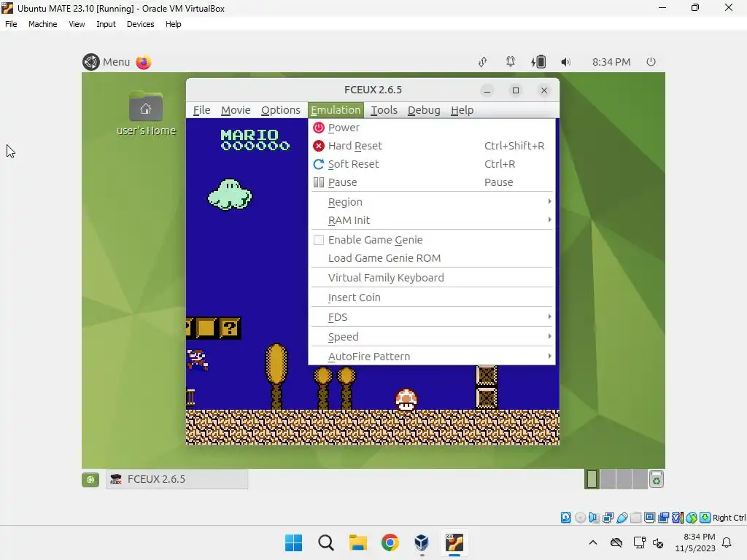Viewport: 747px width, 560px height.
Task: Open the FCEUX Movie menu
Action: 236,110
